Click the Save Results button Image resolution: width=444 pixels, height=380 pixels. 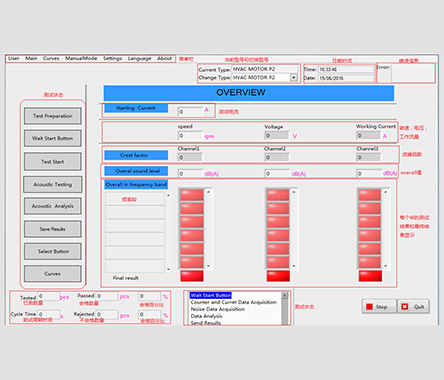53,229
